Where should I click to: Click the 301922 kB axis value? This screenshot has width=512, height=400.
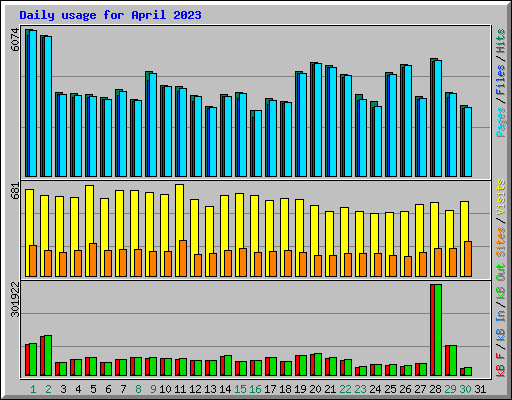(15, 300)
